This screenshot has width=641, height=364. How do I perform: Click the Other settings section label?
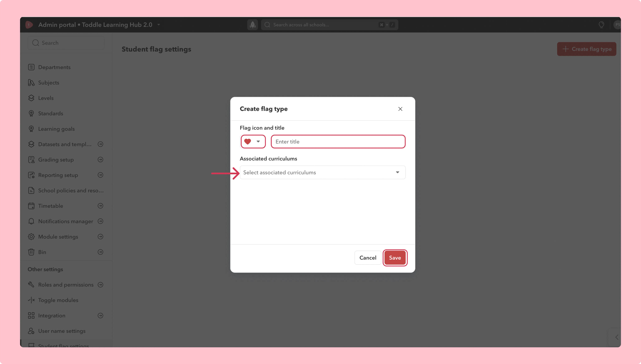(45, 269)
